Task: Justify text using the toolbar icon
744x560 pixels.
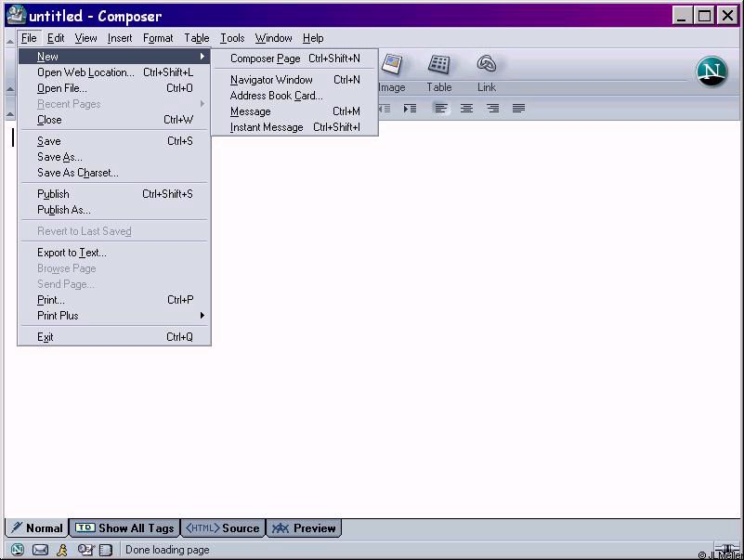Action: 518,109
